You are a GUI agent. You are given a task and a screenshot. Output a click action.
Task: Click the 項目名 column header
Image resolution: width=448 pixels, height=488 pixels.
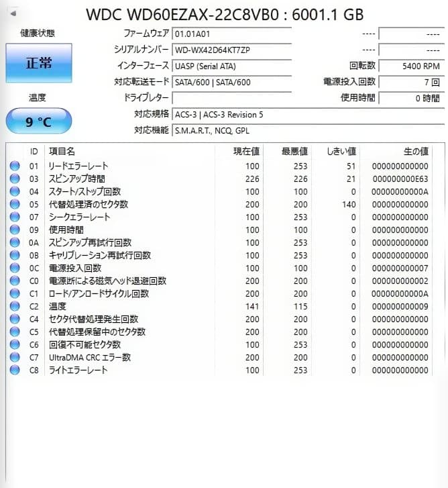(x=62, y=152)
